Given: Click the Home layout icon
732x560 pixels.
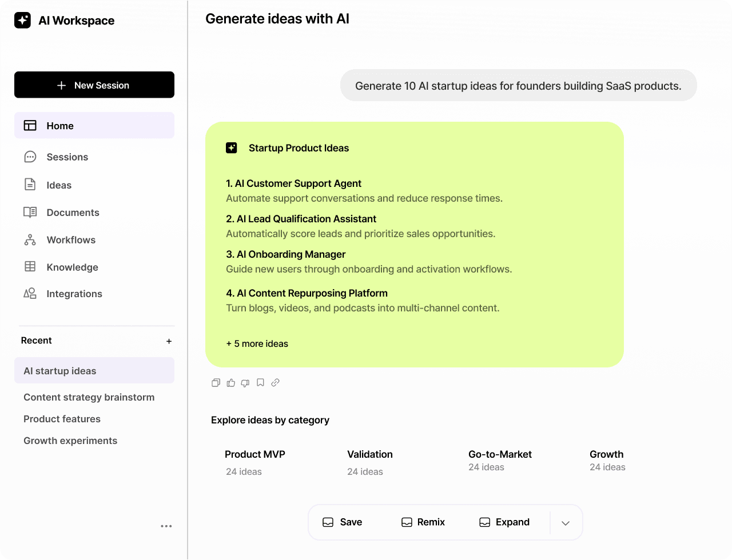Looking at the screenshot, I should 30,126.
